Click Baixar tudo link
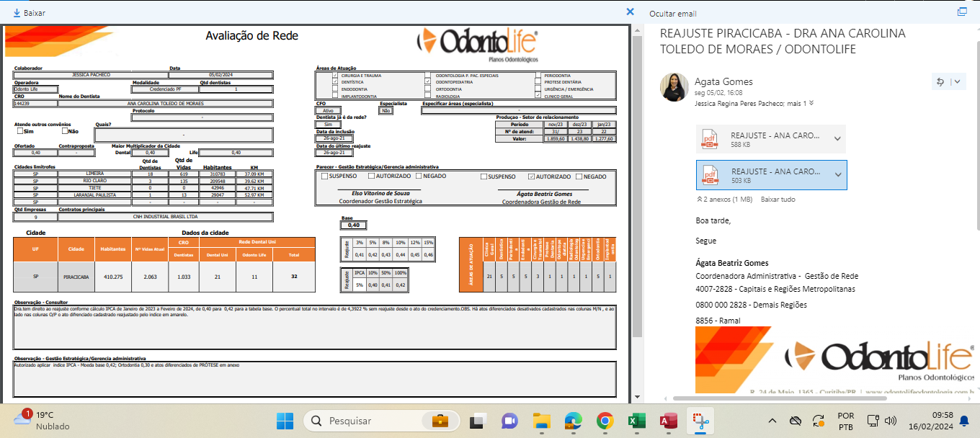The height and width of the screenshot is (438, 980). click(x=778, y=199)
